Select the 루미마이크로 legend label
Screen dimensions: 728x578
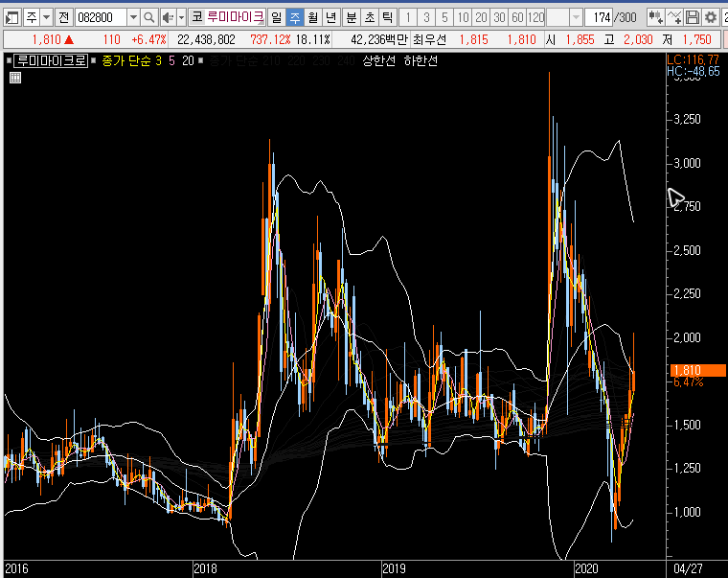[x=51, y=60]
